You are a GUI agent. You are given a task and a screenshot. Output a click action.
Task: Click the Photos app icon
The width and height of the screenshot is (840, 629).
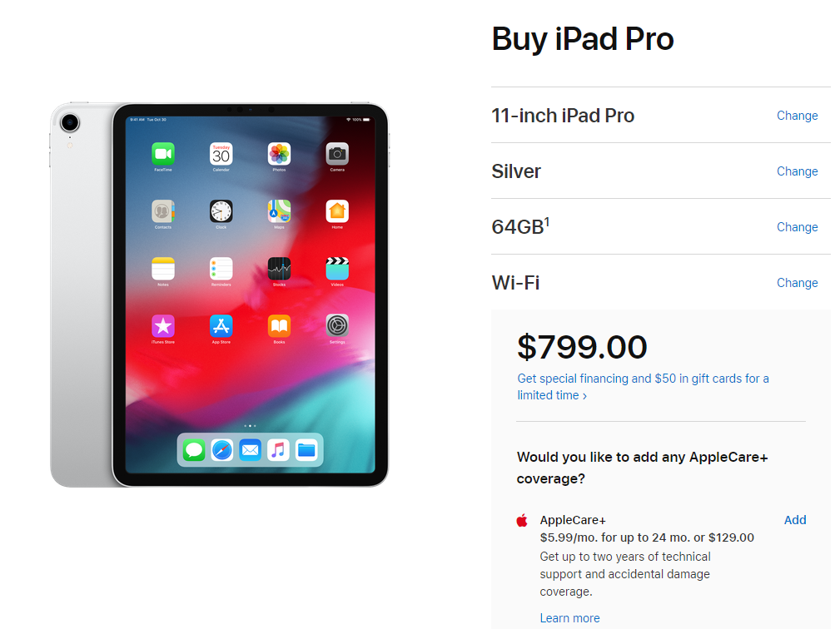pos(279,154)
